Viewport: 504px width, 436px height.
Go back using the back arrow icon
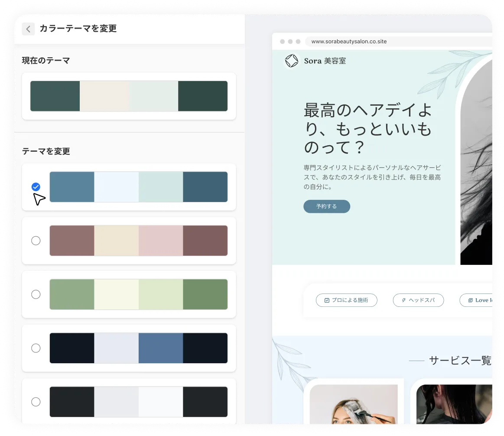click(28, 29)
